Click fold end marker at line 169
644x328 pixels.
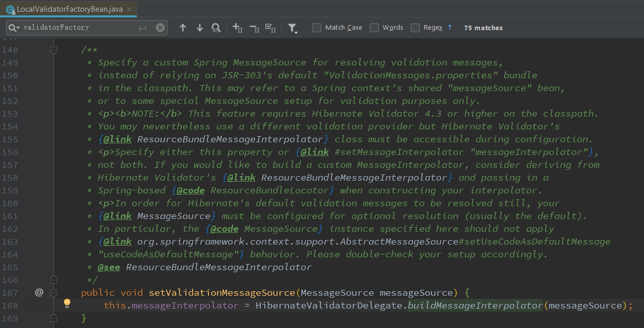click(x=53, y=318)
